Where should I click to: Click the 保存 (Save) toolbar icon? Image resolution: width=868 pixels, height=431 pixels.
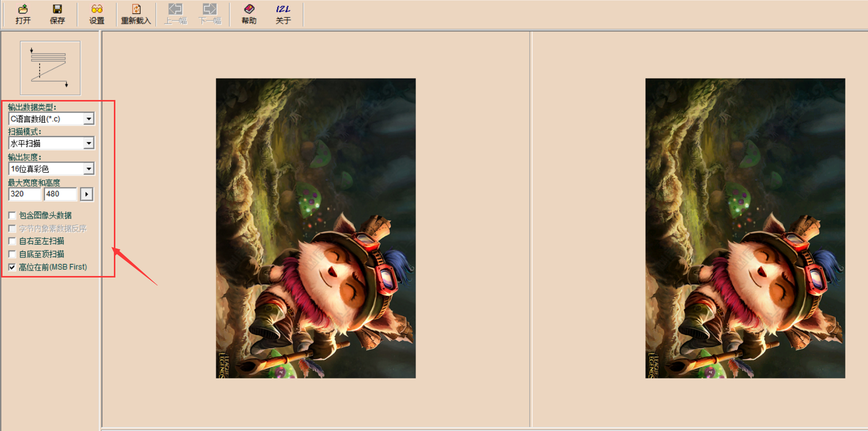[57, 14]
